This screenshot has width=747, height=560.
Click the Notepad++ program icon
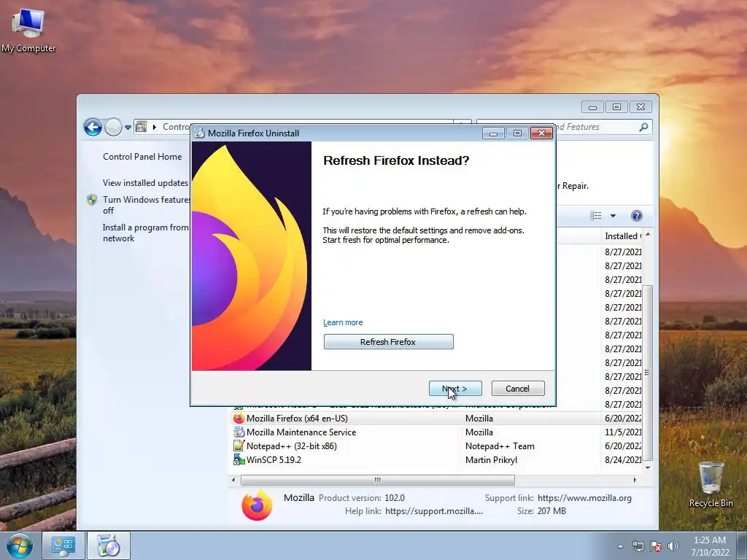(239, 446)
